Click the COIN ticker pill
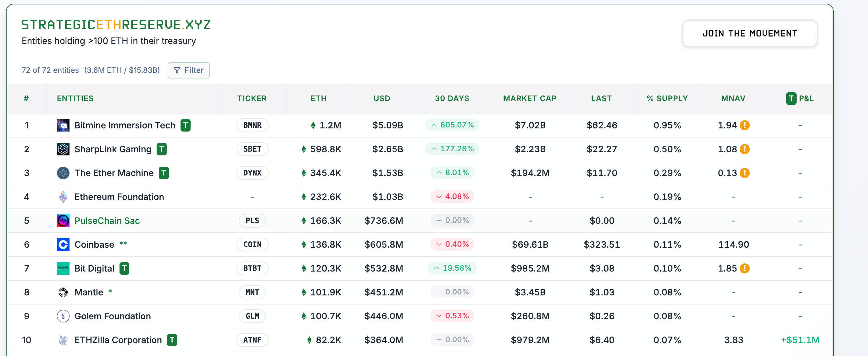 252,245
